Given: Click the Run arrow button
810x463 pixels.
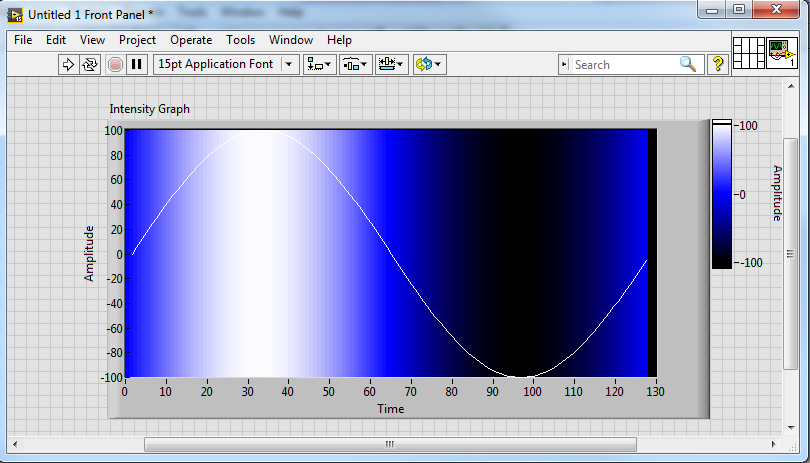Looking at the screenshot, I should click(x=68, y=65).
